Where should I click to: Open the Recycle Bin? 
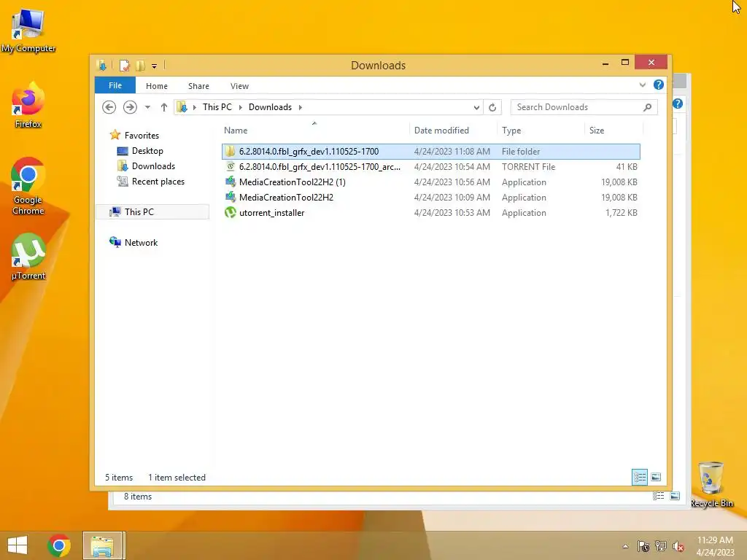pyautogui.click(x=711, y=484)
